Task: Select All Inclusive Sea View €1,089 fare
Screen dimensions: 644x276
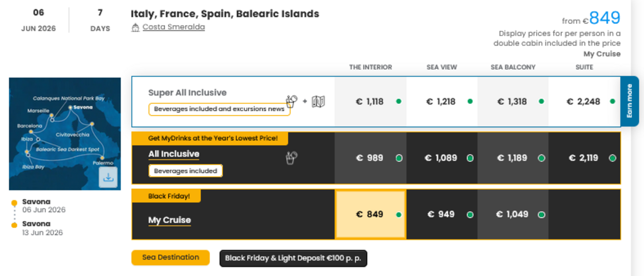Action: click(442, 158)
